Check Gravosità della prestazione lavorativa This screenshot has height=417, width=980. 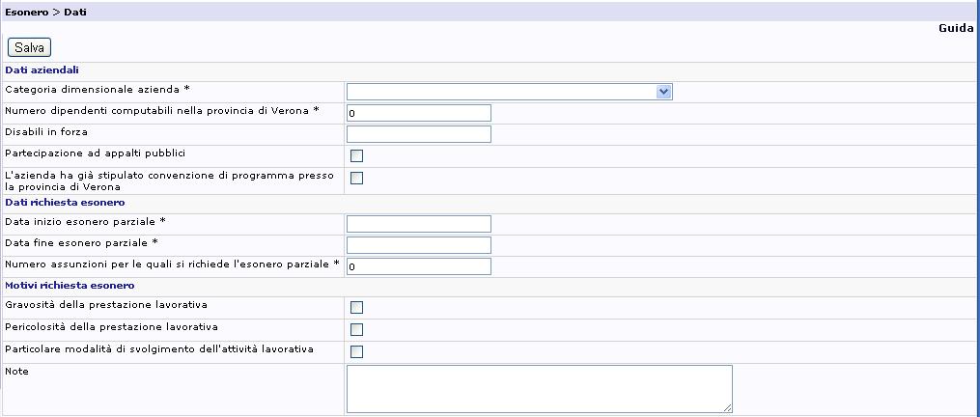coord(356,308)
